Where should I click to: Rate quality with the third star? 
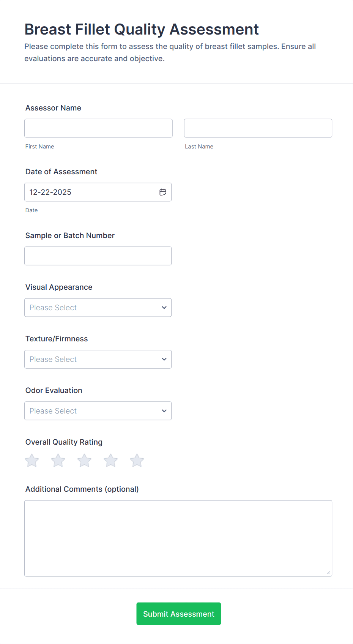point(84,461)
